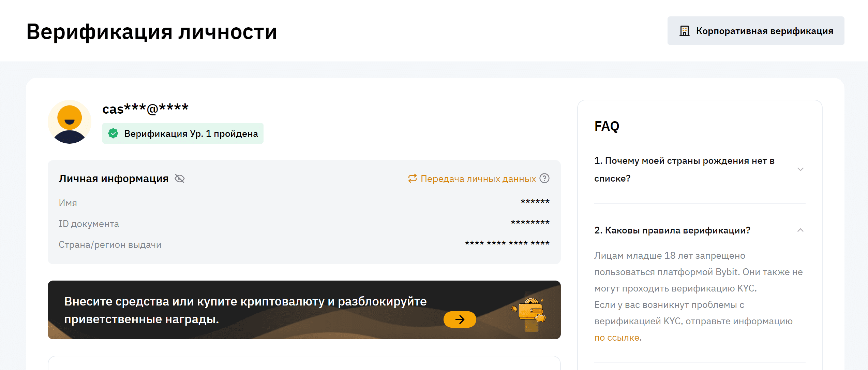Click the corporate building icon

pos(684,31)
